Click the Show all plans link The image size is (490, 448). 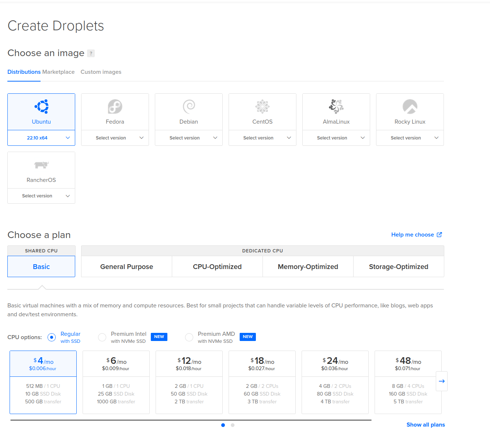pyautogui.click(x=425, y=425)
